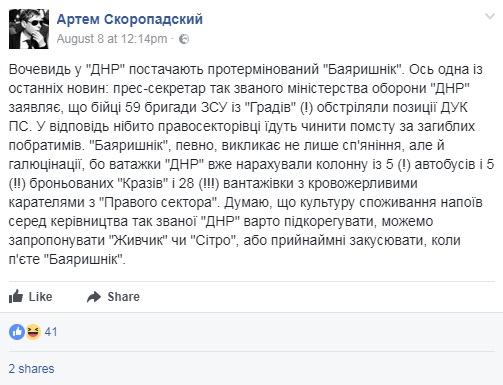Open Артем Скоропадский's profile photo

[x=29, y=29]
